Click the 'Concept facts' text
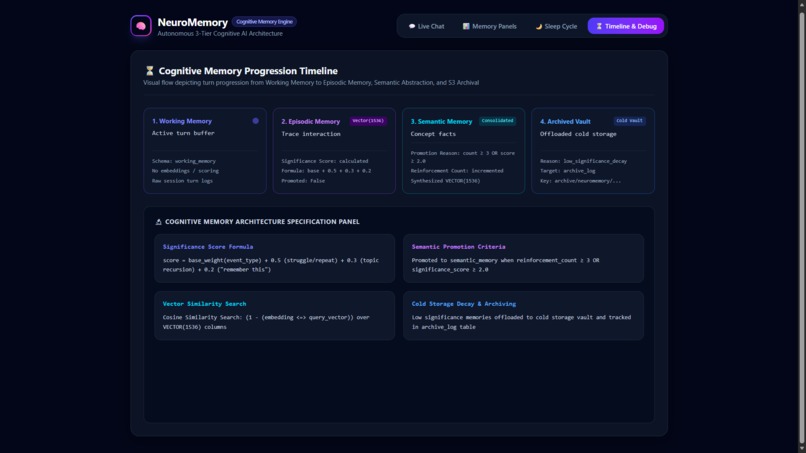806x453 pixels. 433,134
